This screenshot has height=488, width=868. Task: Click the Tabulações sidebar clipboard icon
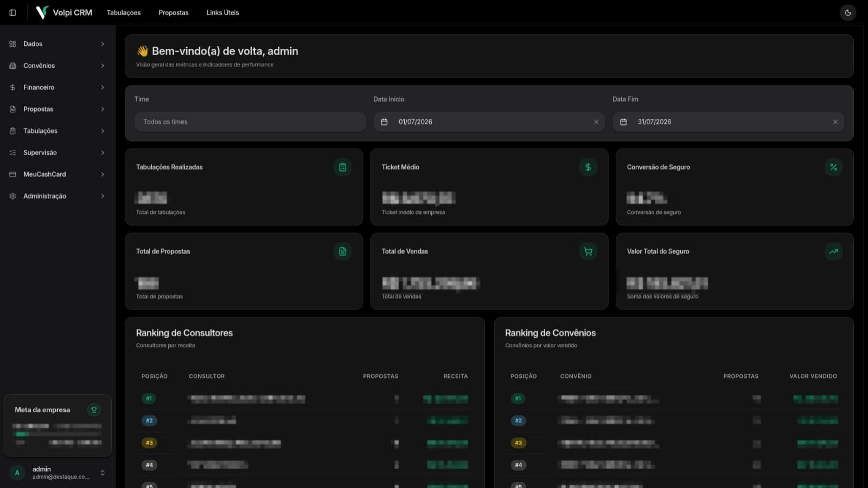click(x=12, y=131)
